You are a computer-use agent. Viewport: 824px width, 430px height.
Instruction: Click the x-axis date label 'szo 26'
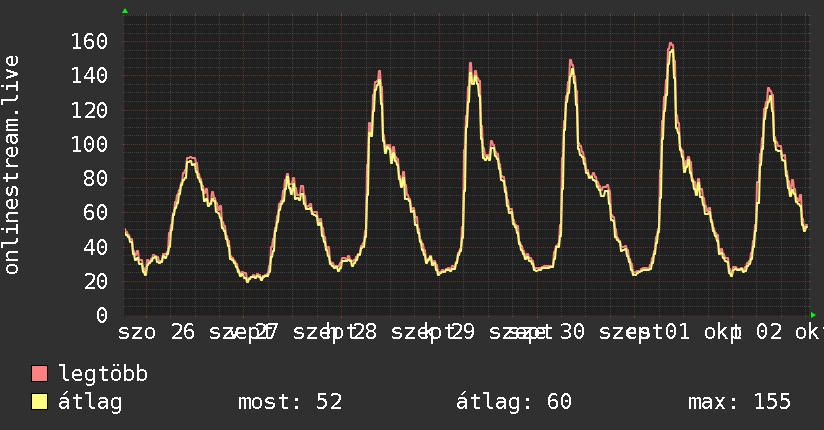(157, 332)
